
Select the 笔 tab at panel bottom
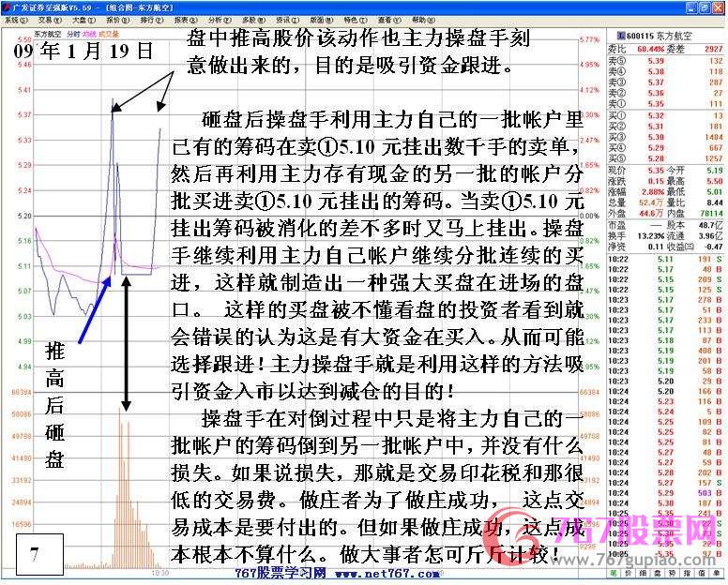(614, 574)
